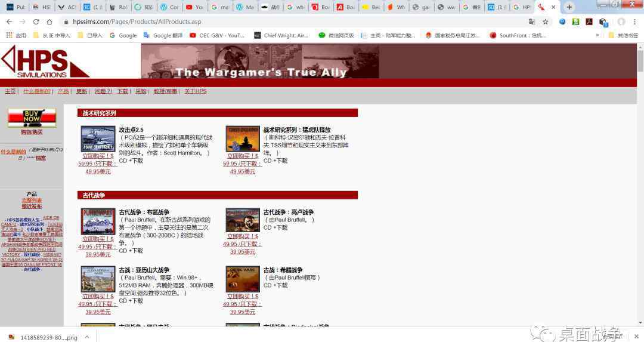Click the page vertical scrollbar thumb

(640, 61)
